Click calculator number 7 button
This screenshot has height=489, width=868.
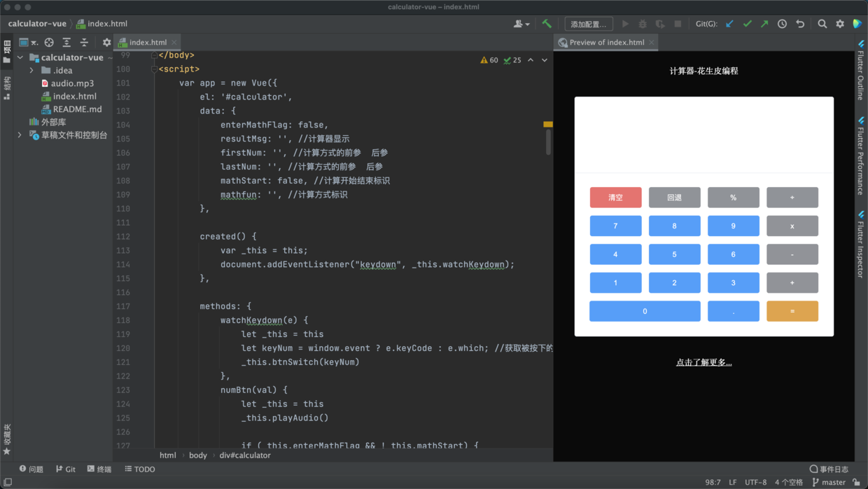[615, 226]
